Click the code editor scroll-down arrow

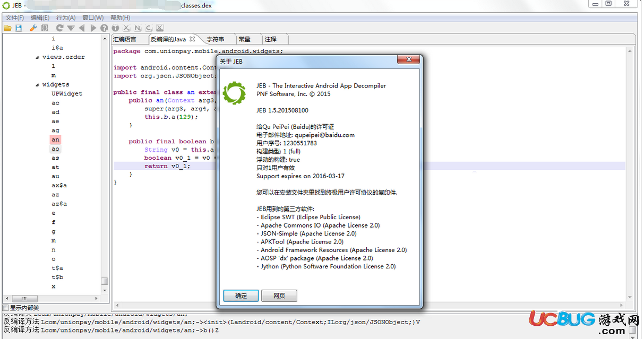coord(631,298)
